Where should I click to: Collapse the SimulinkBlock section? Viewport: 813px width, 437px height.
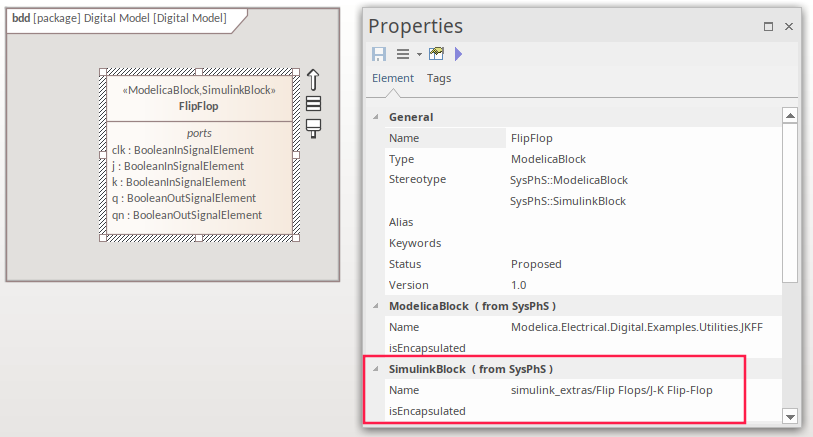point(375,369)
